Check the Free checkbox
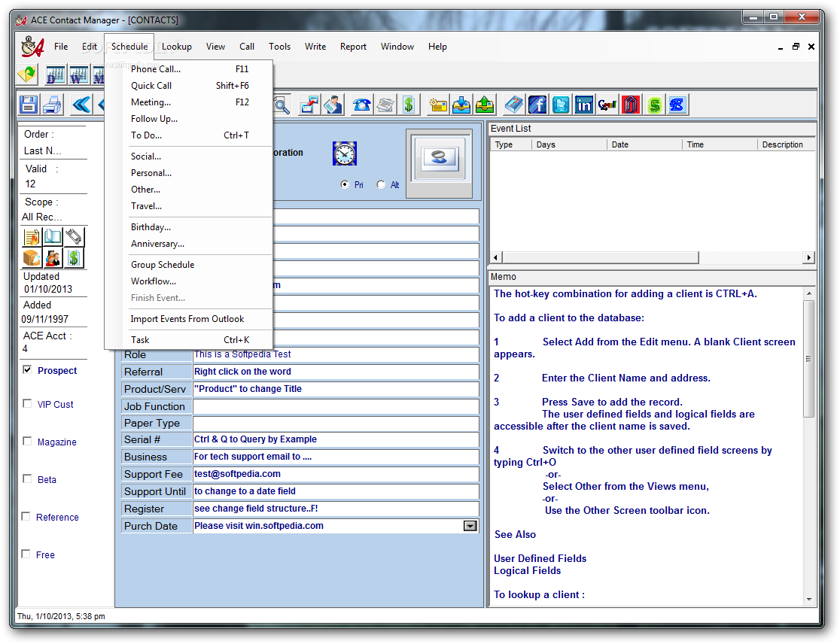 coord(26,554)
